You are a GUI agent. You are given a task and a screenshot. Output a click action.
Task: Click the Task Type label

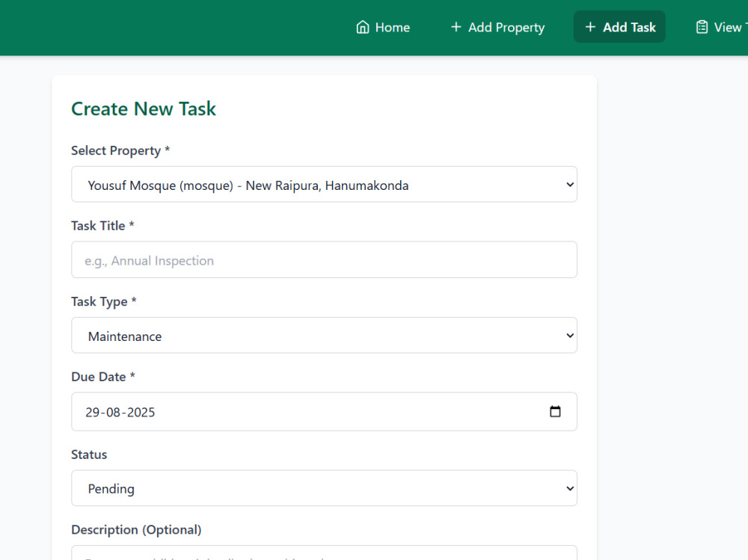104,302
